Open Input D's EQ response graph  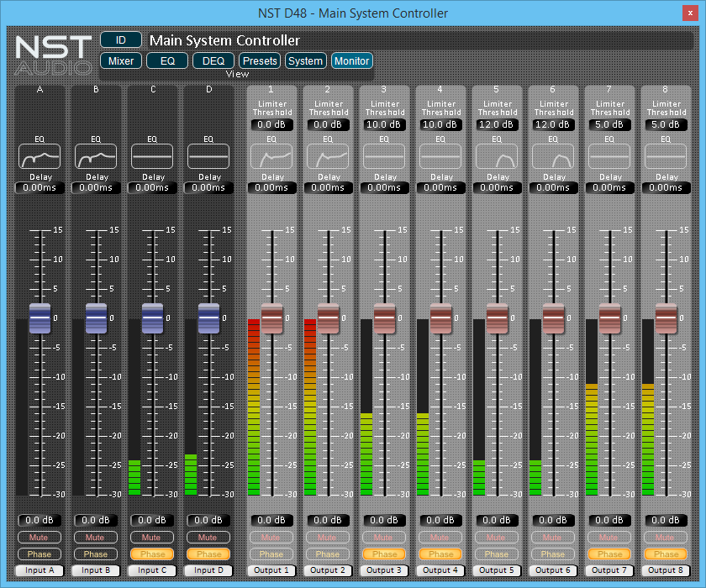coord(208,156)
